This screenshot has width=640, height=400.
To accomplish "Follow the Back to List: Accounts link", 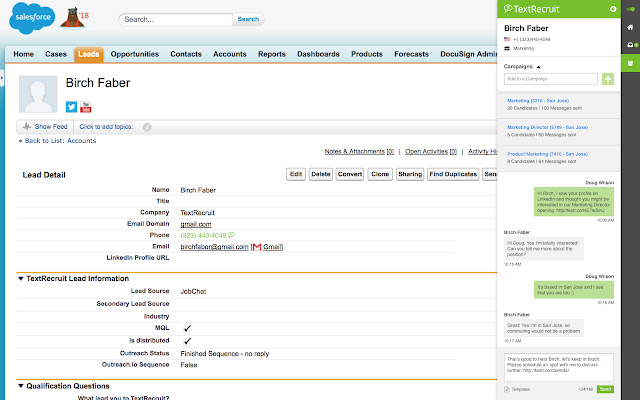I will [60, 141].
